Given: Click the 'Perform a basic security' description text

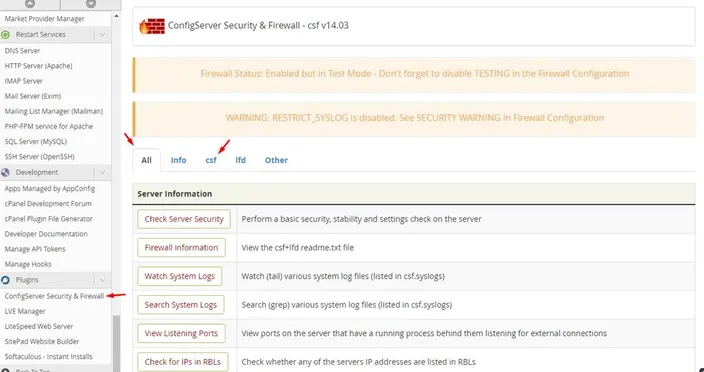Looking at the screenshot, I should [x=361, y=219].
